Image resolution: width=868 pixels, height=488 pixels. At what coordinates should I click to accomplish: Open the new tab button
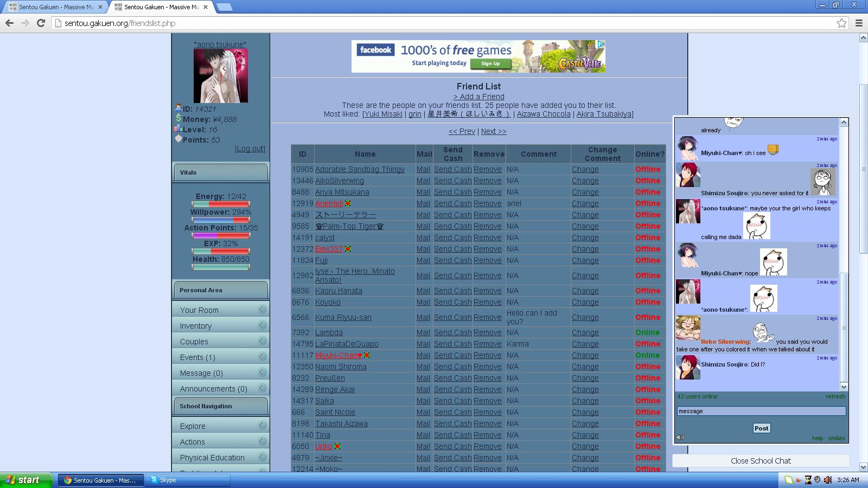pos(225,7)
